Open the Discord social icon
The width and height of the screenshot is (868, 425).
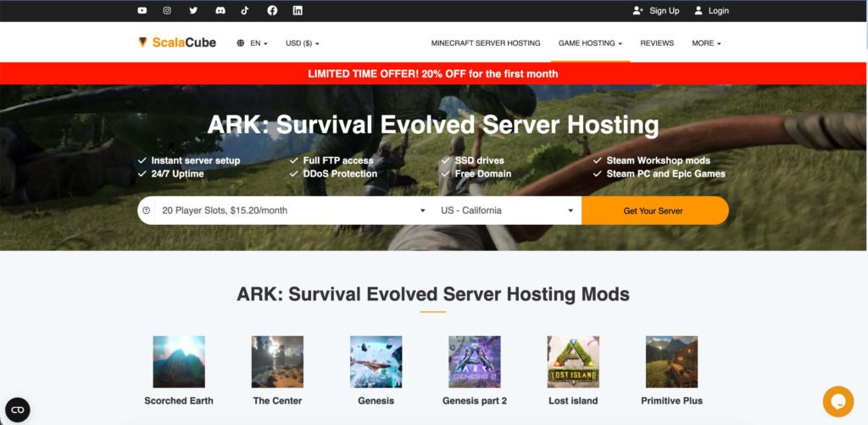220,10
